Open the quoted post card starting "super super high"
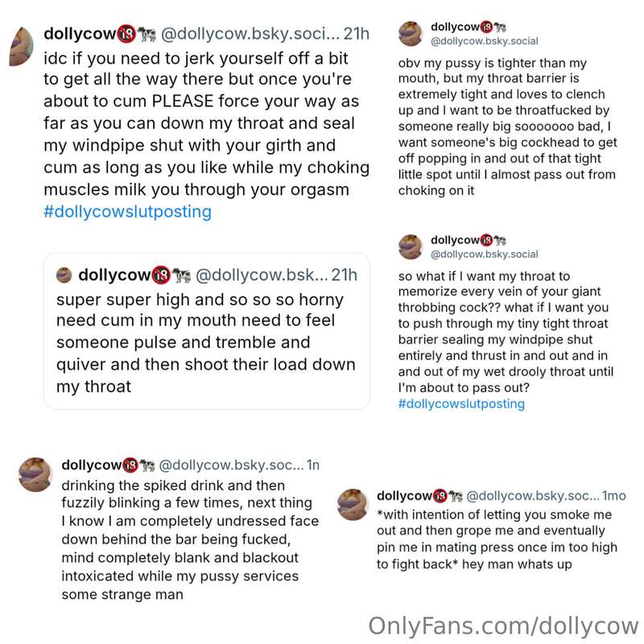The width and height of the screenshot is (644, 644). (207, 332)
